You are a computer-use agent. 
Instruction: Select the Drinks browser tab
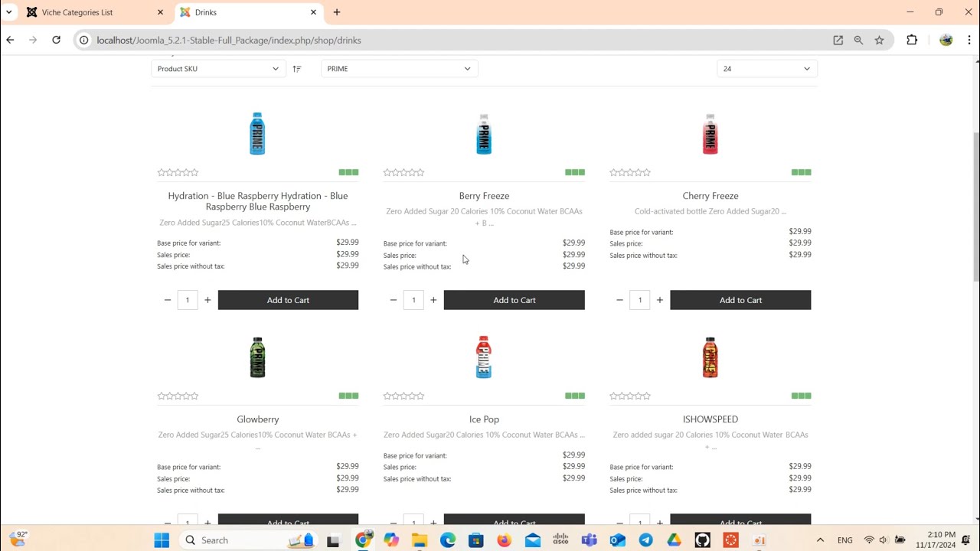click(x=250, y=12)
